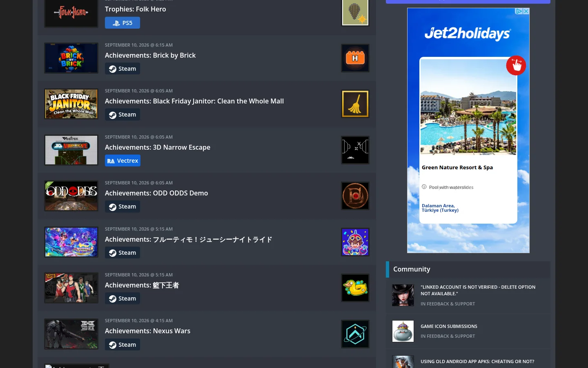Click the date above ODD ODDS Demo
This screenshot has height=368, width=588.
[139, 183]
